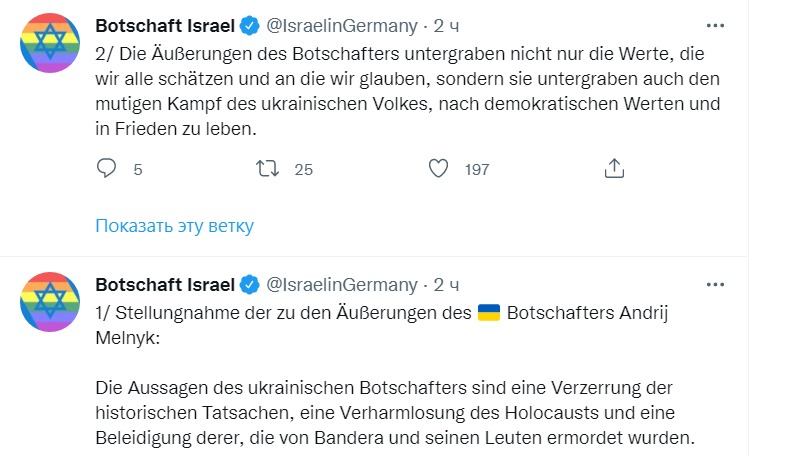Click the retweet count showing 25
This screenshot has width=785, height=456.
tap(304, 170)
